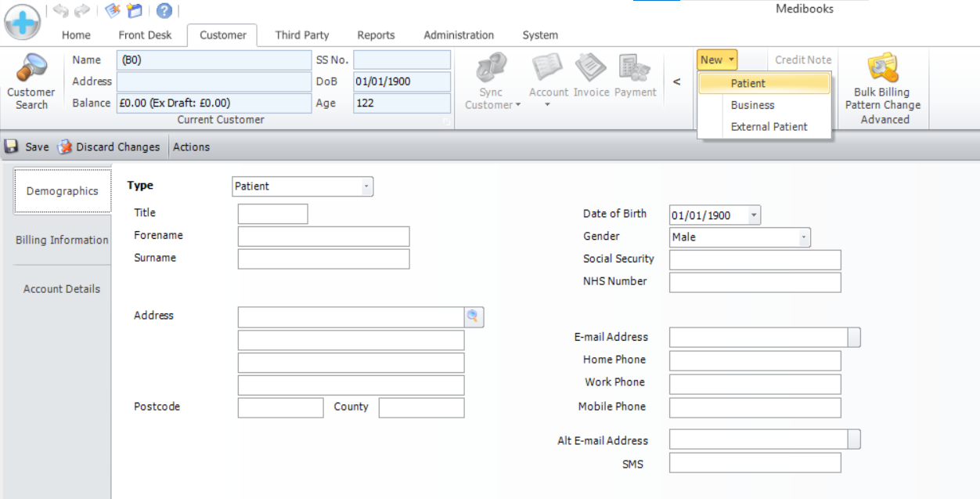Expand the Date of Birth date picker
Image resolution: width=980 pixels, height=499 pixels.
click(753, 215)
